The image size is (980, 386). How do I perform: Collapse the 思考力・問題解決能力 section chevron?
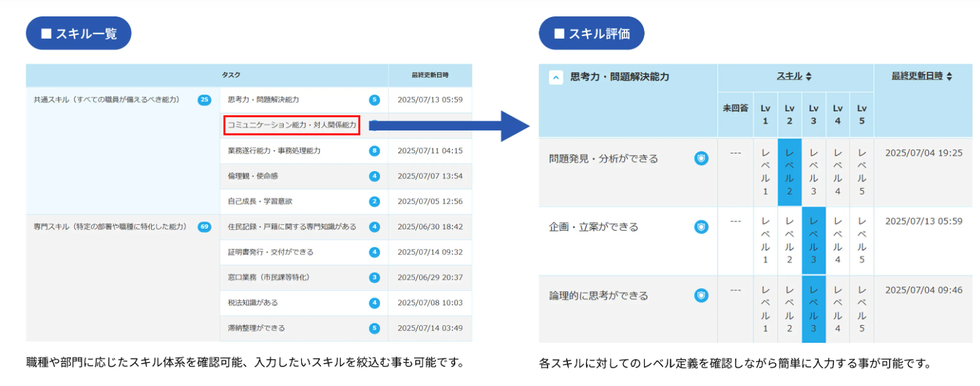(556, 77)
